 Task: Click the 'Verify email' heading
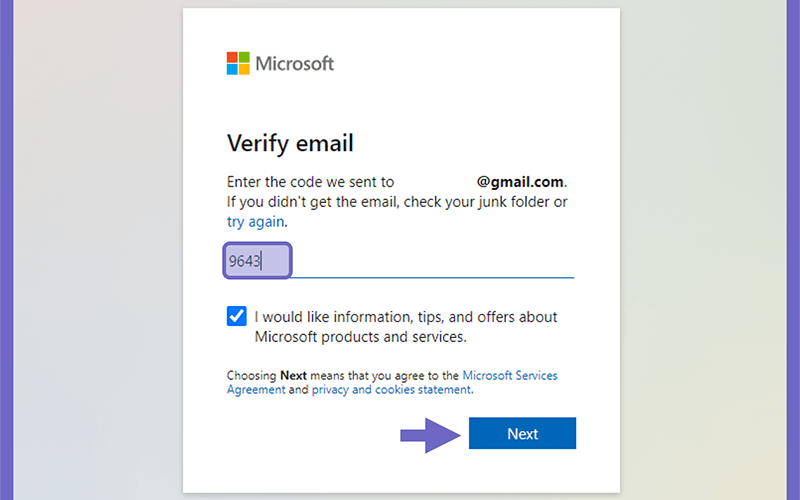[x=290, y=143]
